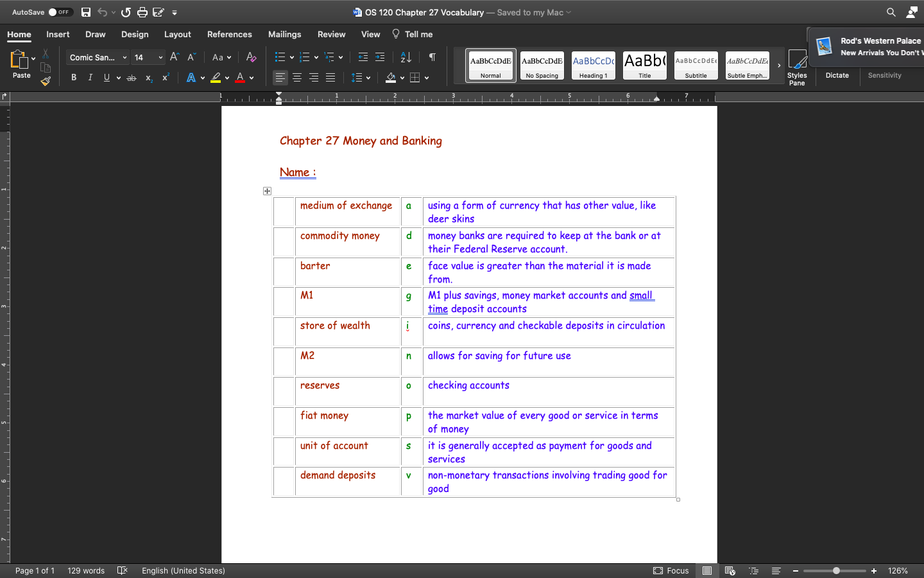Justify the paragraph text

coord(330,78)
